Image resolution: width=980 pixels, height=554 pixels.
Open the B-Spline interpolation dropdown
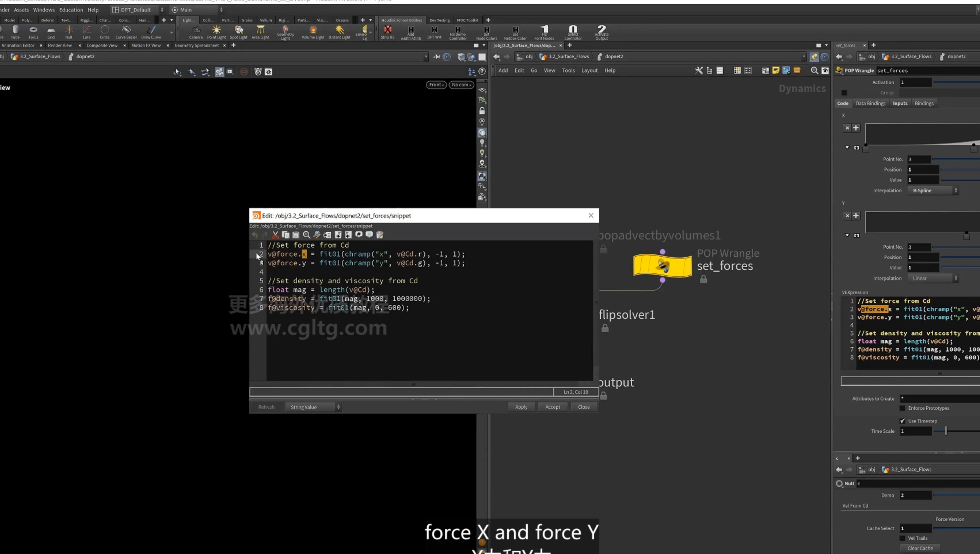click(933, 190)
